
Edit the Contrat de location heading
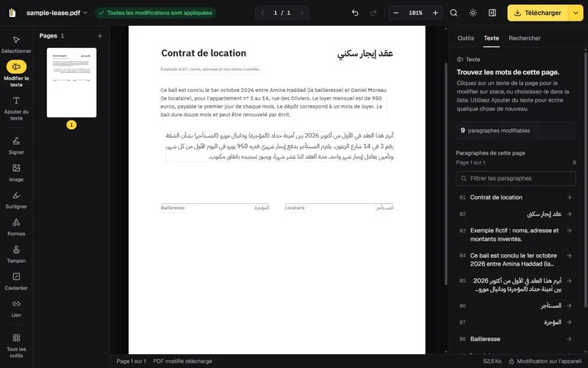pos(204,53)
